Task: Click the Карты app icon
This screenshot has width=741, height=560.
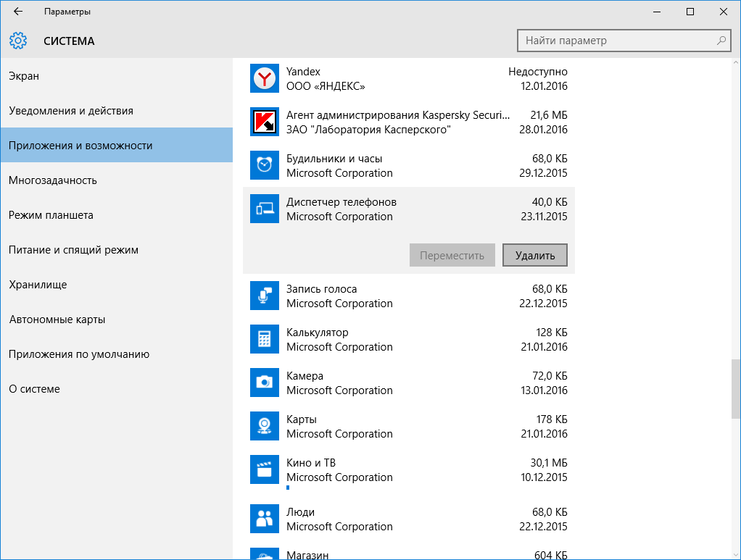Action: pyautogui.click(x=264, y=426)
